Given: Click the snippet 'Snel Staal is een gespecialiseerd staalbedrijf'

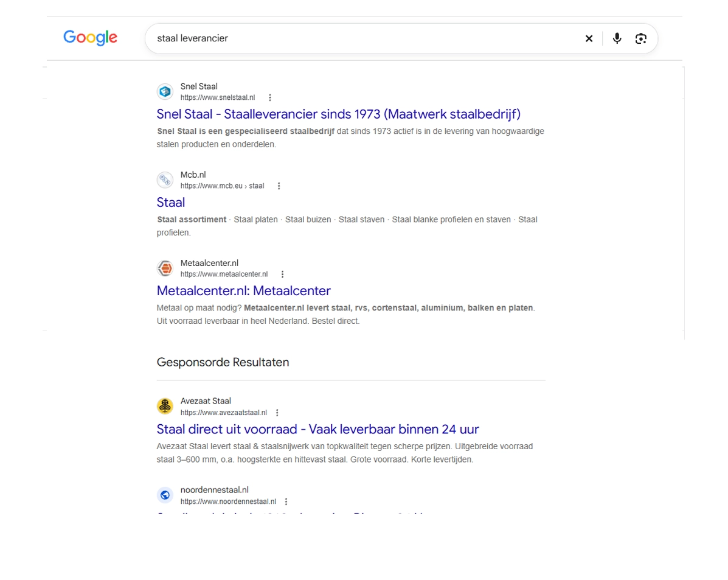Looking at the screenshot, I should (x=246, y=131).
